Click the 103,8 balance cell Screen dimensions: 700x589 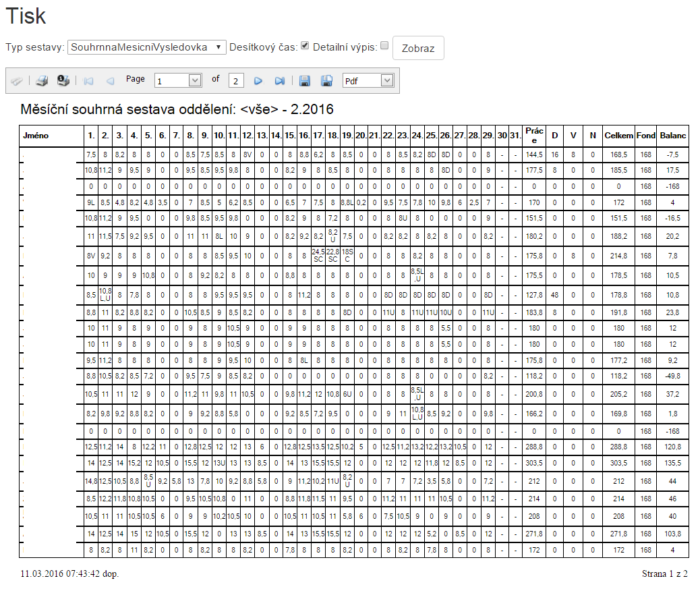tap(673, 534)
